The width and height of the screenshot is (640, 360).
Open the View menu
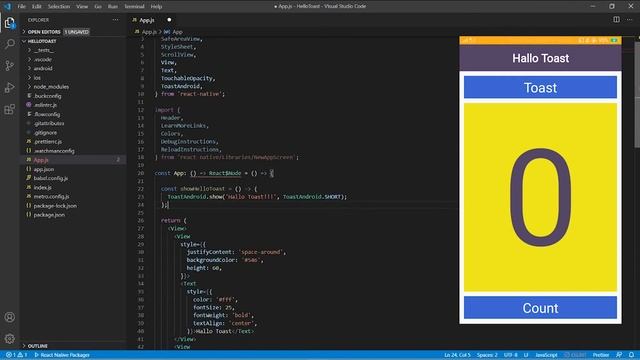(x=82, y=7)
